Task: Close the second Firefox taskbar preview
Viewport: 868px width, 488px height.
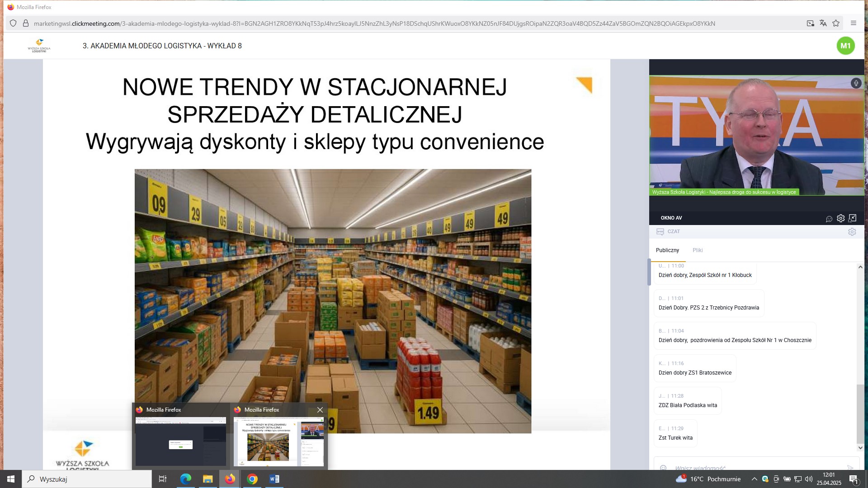Action: tap(320, 410)
